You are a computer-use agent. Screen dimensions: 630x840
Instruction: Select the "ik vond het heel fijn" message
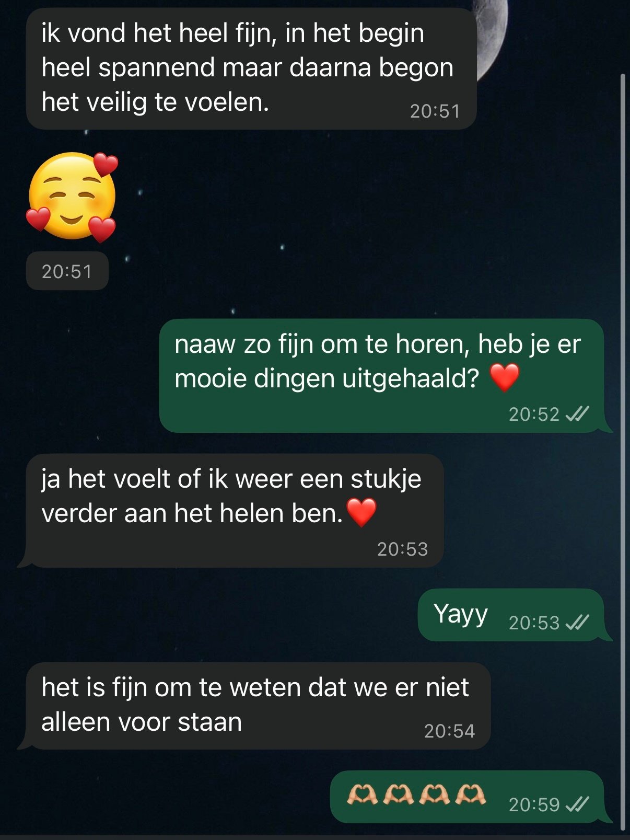click(x=251, y=68)
